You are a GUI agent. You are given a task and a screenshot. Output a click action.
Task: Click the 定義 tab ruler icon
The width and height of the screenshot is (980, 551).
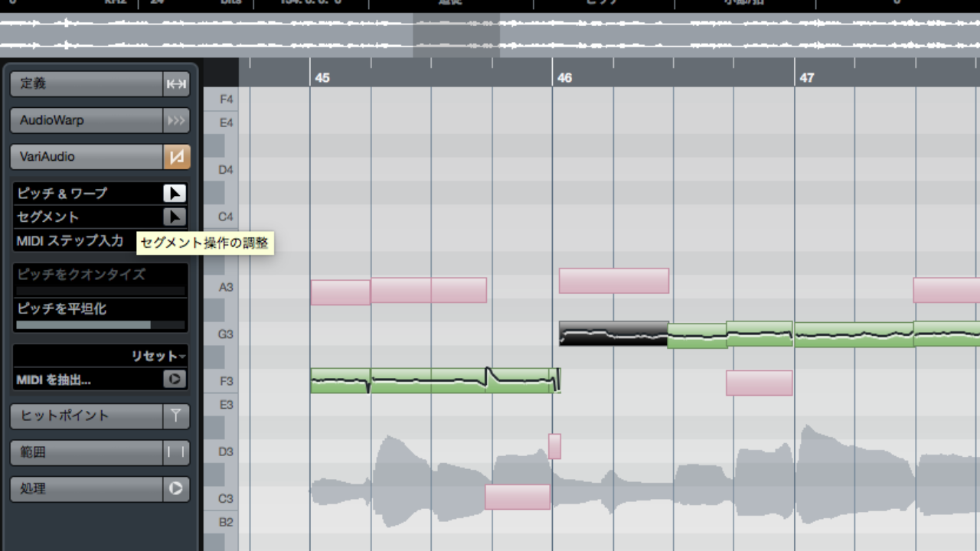176,83
